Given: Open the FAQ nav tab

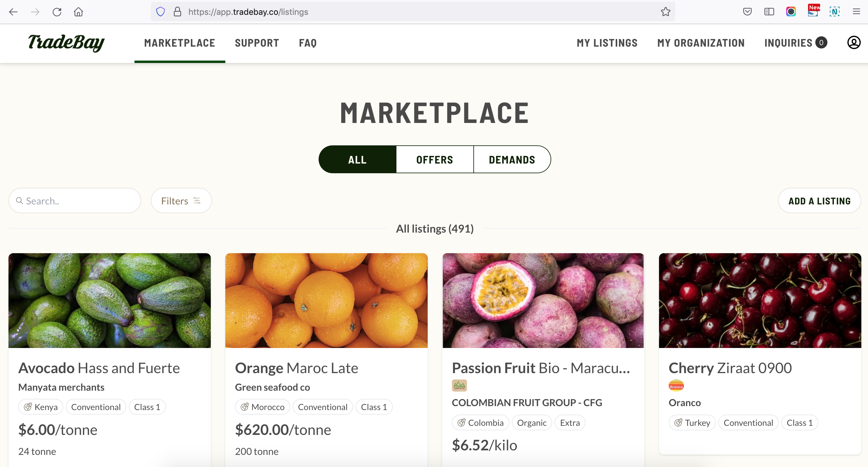Looking at the screenshot, I should 308,43.
